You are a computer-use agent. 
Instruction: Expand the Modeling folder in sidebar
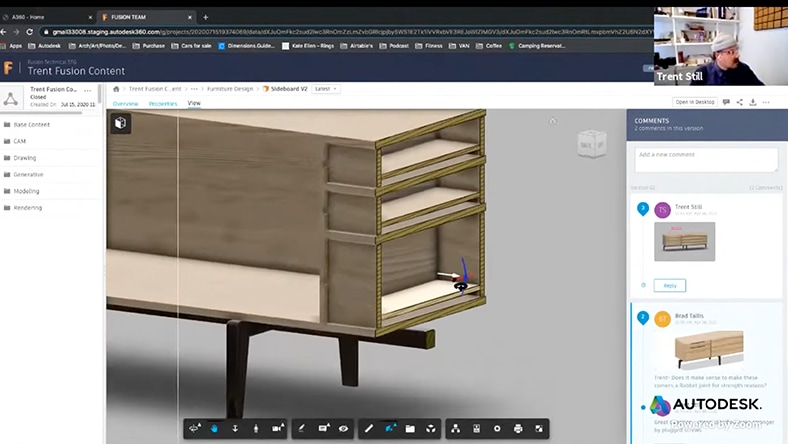pyautogui.click(x=27, y=190)
